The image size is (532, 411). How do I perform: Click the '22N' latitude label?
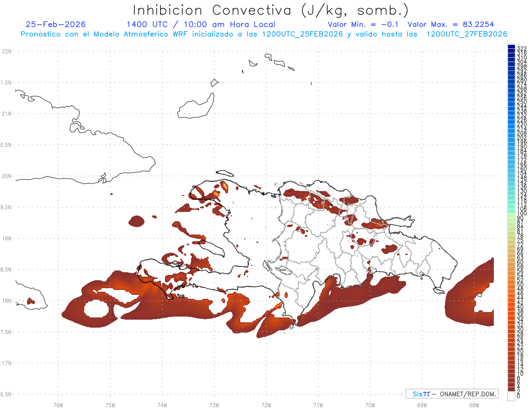(7, 51)
